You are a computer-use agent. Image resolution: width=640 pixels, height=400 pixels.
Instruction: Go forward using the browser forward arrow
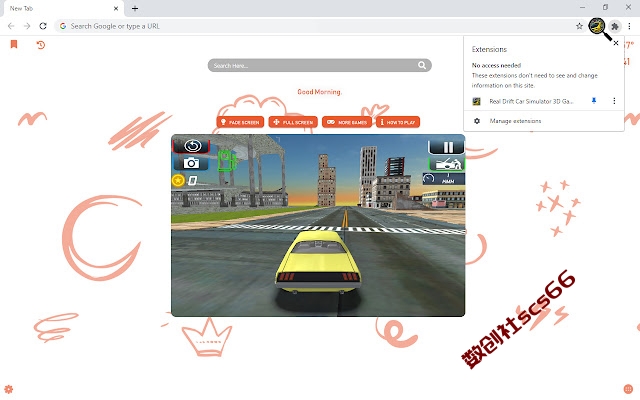(27, 26)
